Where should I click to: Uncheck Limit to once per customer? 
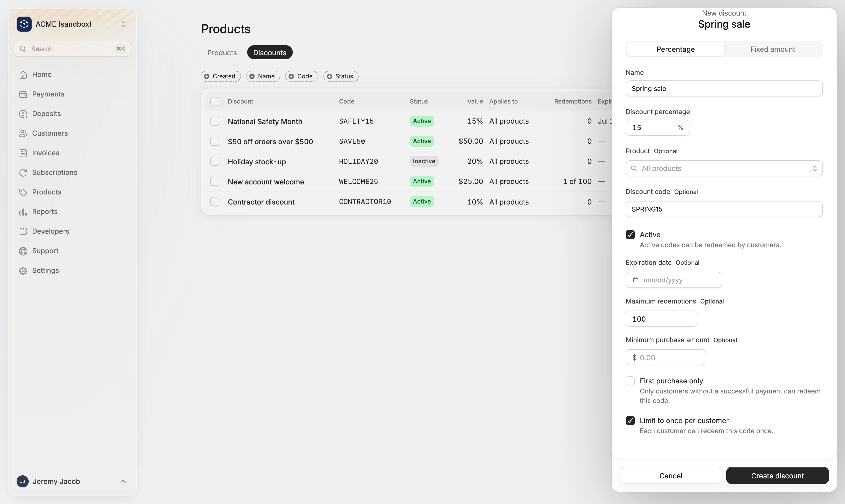(x=630, y=421)
